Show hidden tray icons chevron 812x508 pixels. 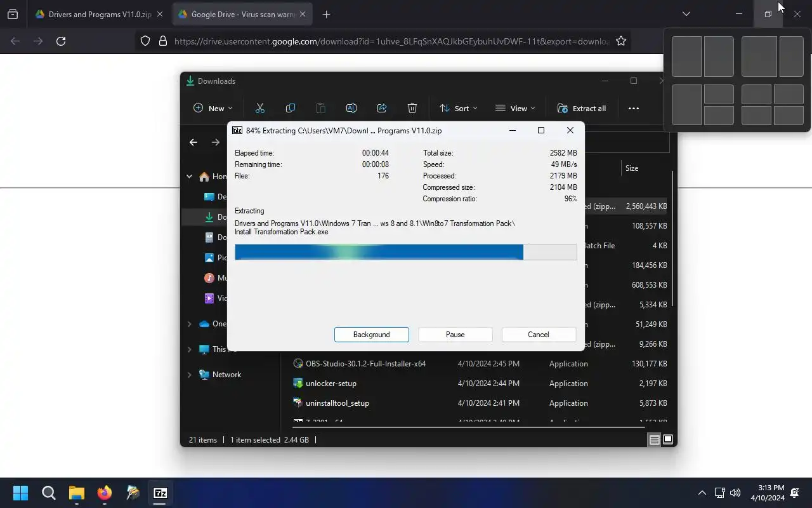pyautogui.click(x=702, y=493)
